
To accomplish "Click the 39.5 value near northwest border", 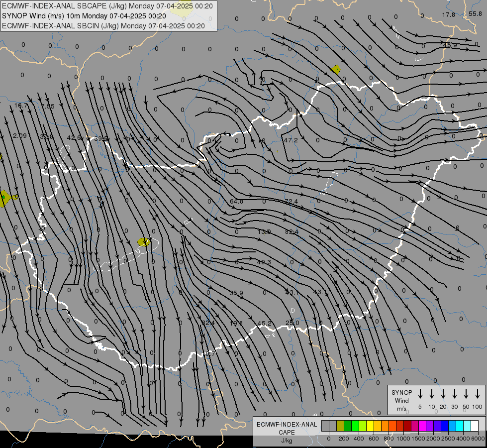I will [x=101, y=139].
